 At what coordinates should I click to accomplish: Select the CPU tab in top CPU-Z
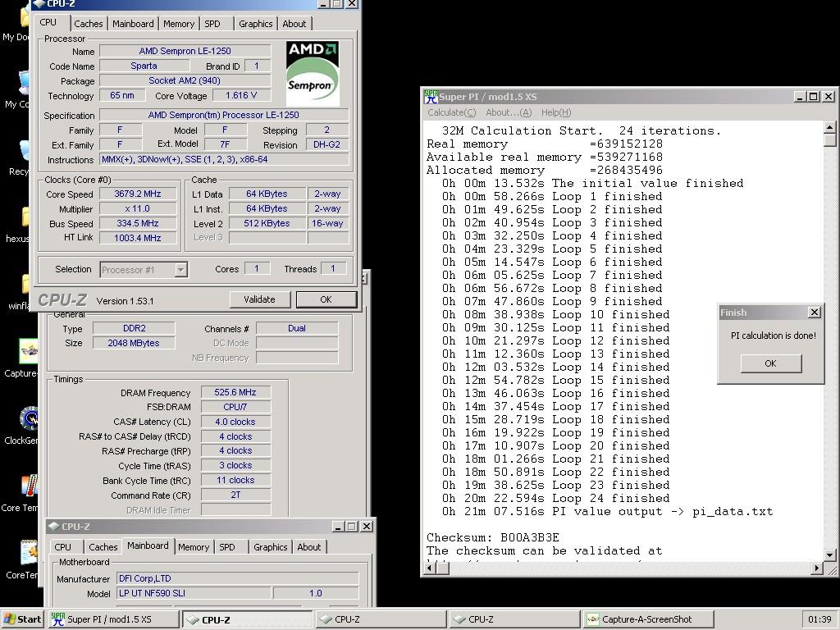point(48,22)
